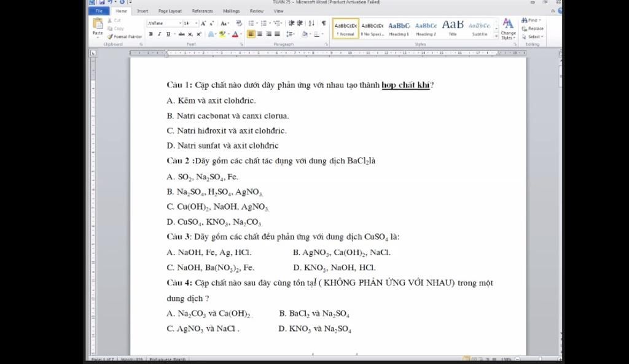629x364 pixels.
Task: Open the Font dialog launcher
Action: (x=241, y=44)
